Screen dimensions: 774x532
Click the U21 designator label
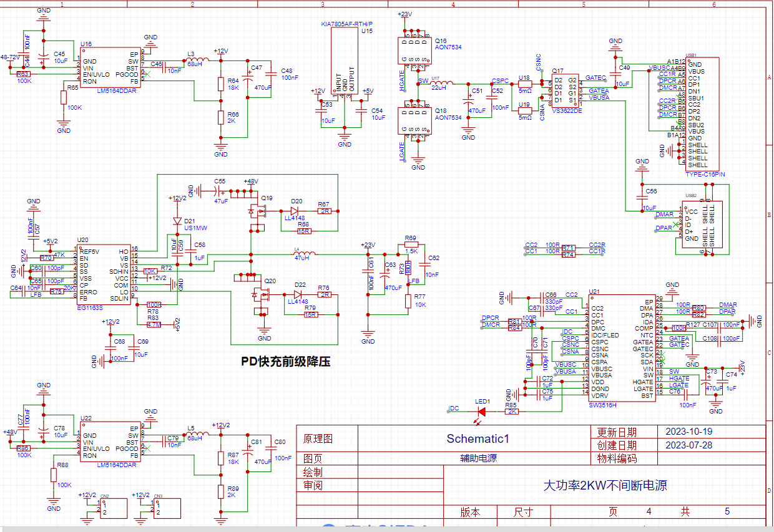pyautogui.click(x=594, y=291)
